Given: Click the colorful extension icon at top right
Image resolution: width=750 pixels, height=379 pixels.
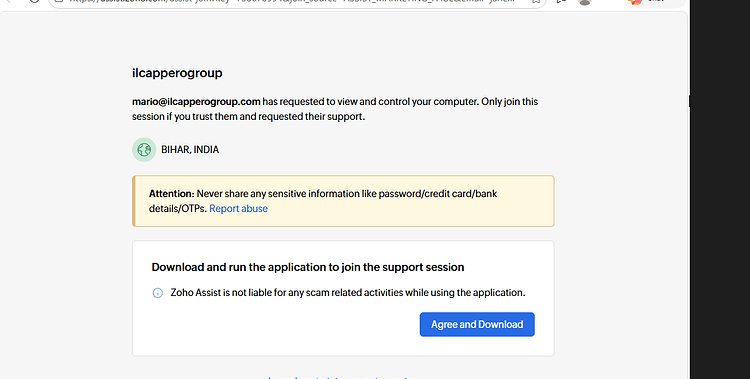Looking at the screenshot, I should pyautogui.click(x=635, y=1).
